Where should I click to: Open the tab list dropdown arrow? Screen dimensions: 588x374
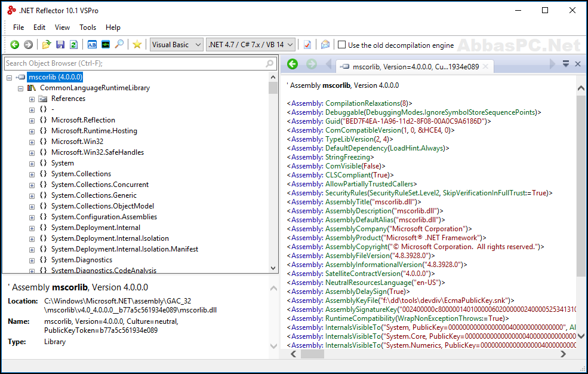[x=566, y=64]
